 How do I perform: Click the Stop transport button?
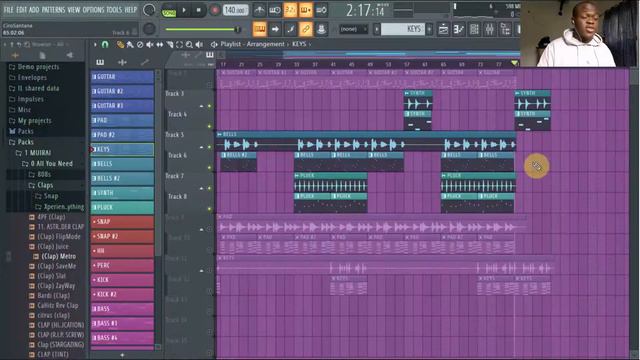[x=199, y=10]
